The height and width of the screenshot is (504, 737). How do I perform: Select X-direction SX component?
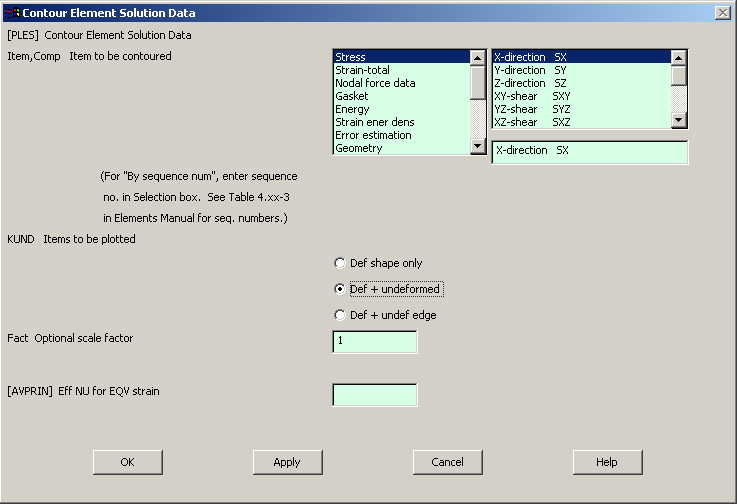581,57
